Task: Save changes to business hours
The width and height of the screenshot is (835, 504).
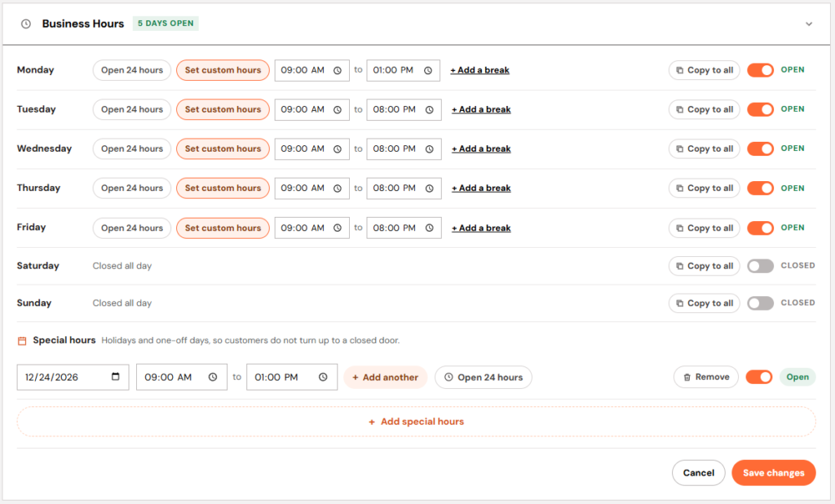Action: click(x=774, y=473)
